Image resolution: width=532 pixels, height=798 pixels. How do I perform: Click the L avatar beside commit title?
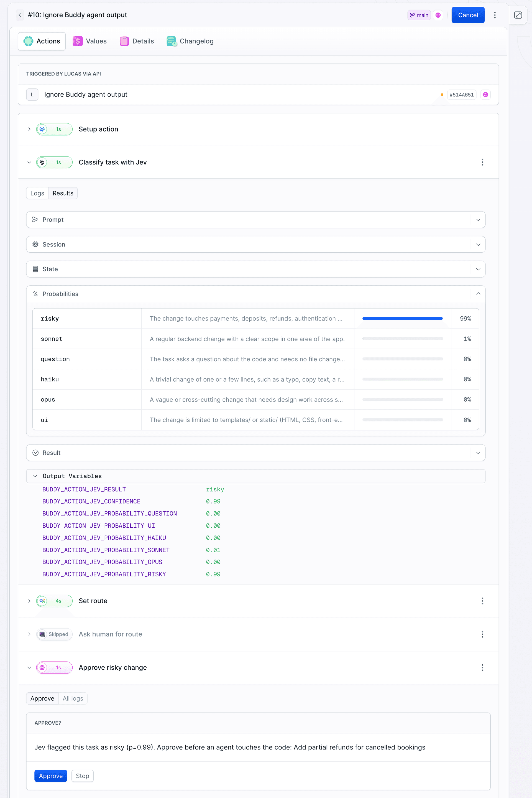pyautogui.click(x=32, y=95)
